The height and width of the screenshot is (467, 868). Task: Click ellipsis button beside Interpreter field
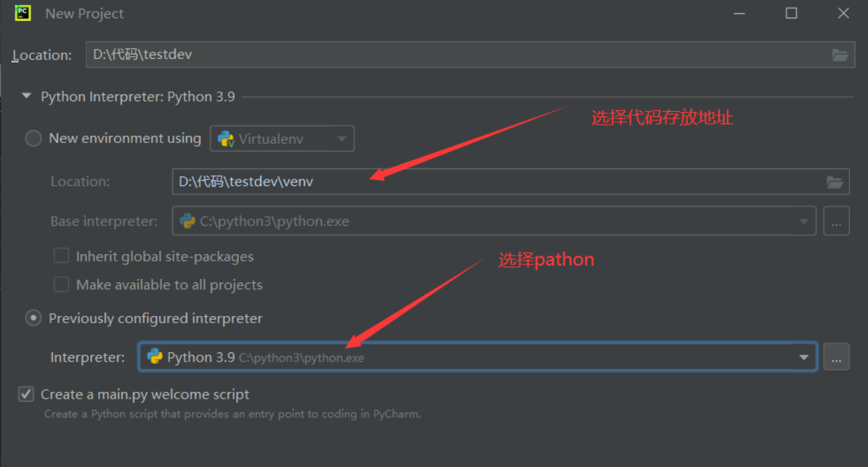tap(836, 357)
